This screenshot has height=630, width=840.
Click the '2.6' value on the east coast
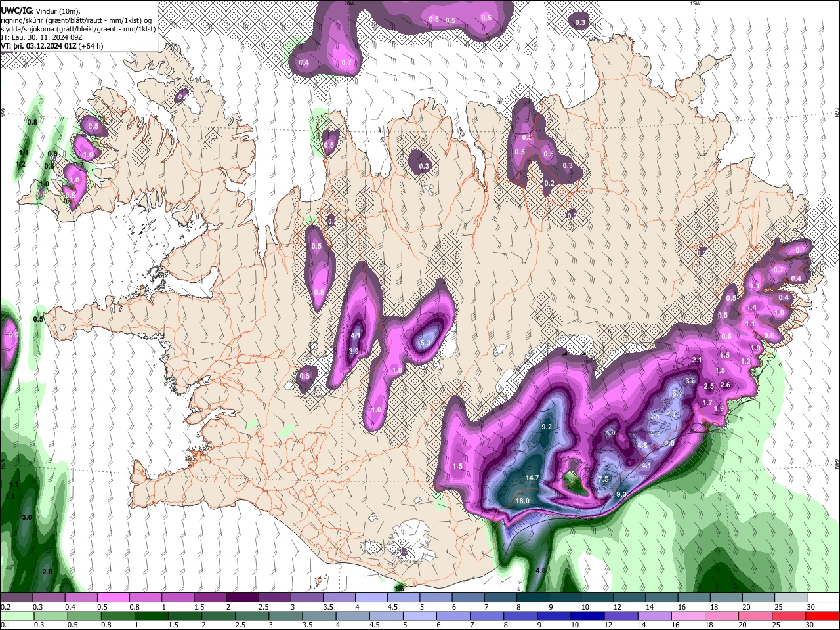725,385
